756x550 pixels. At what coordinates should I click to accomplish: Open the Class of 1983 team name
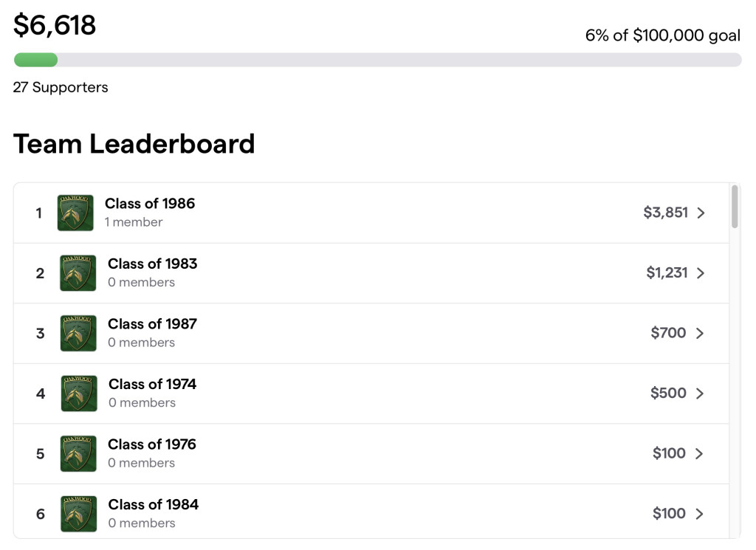tap(152, 264)
